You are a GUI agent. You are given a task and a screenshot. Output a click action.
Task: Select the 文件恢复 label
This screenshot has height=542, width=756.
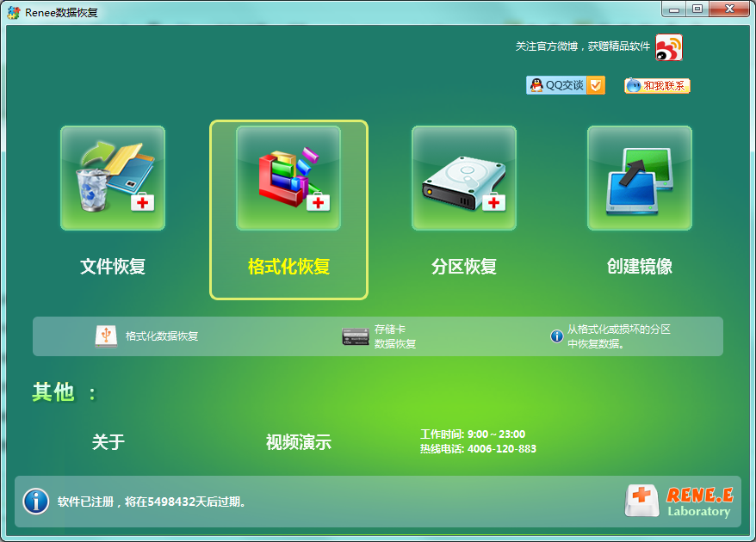click(113, 267)
